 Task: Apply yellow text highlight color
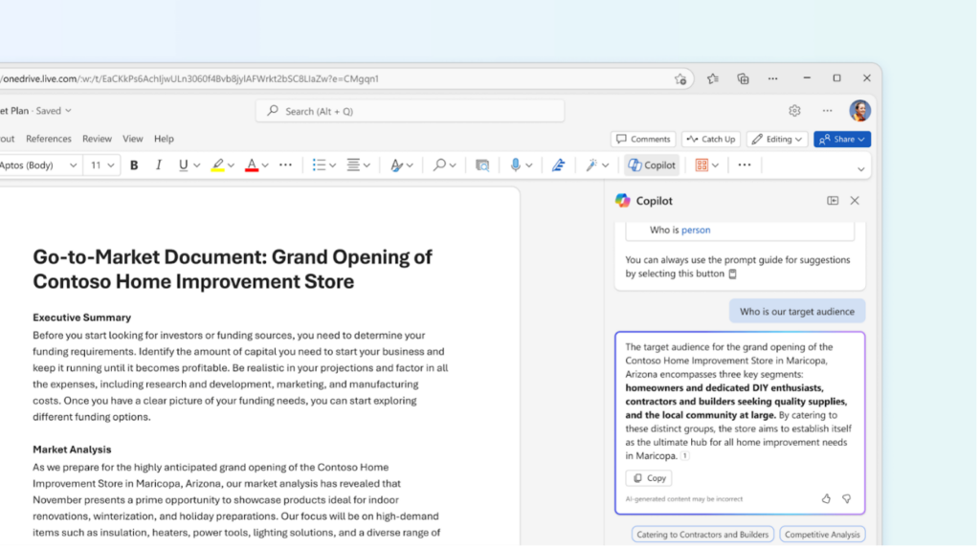[218, 165]
